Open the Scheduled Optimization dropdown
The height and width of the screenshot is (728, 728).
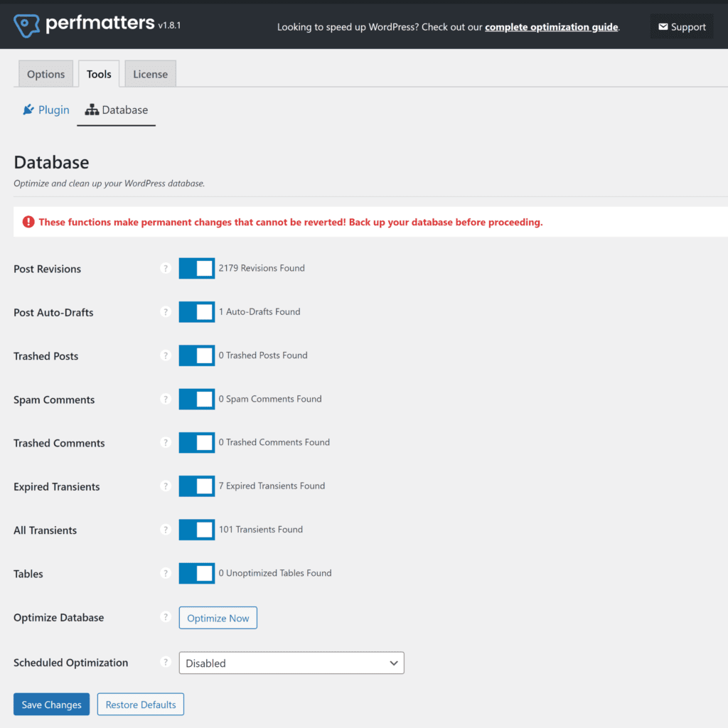(291, 663)
